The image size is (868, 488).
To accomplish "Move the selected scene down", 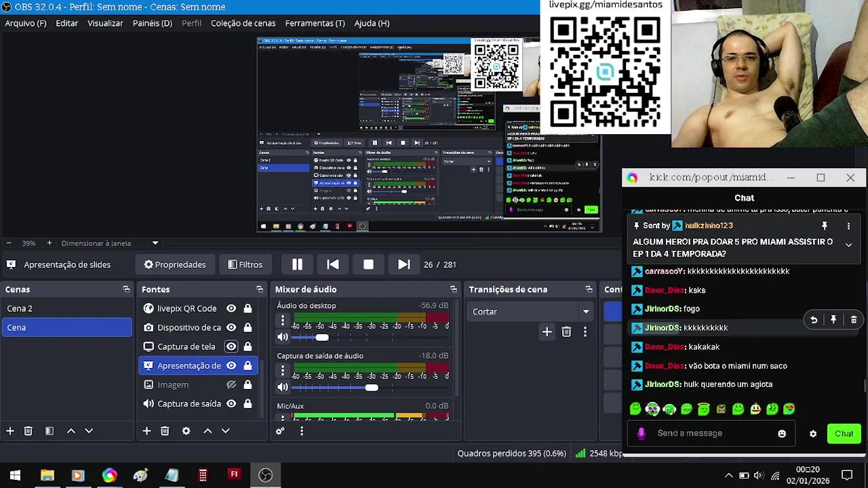I will (x=89, y=431).
